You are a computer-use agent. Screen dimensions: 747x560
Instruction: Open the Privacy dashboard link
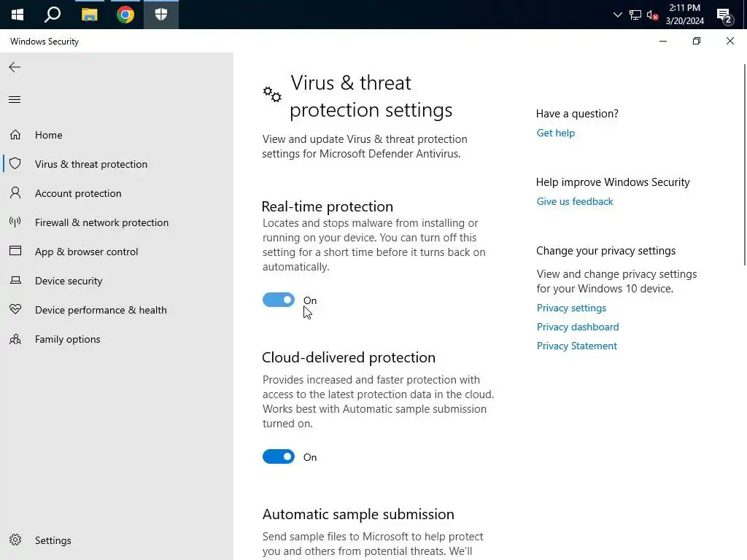tap(578, 327)
